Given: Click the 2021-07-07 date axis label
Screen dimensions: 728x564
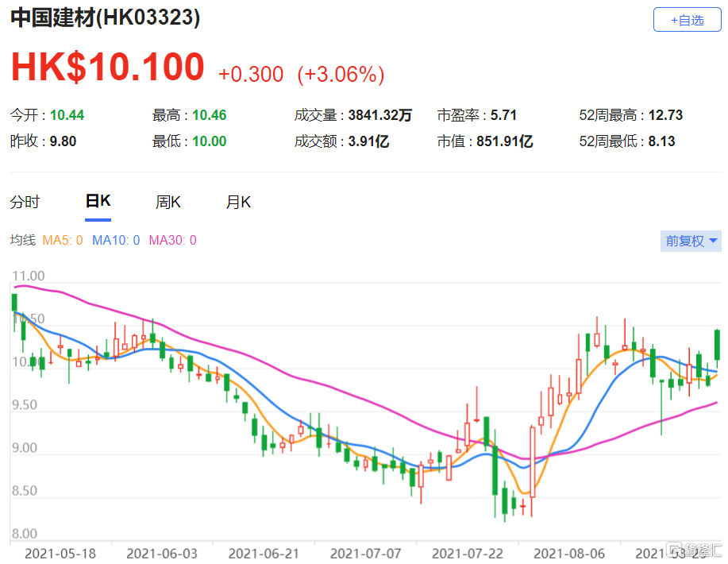Looking at the screenshot, I should tap(366, 554).
